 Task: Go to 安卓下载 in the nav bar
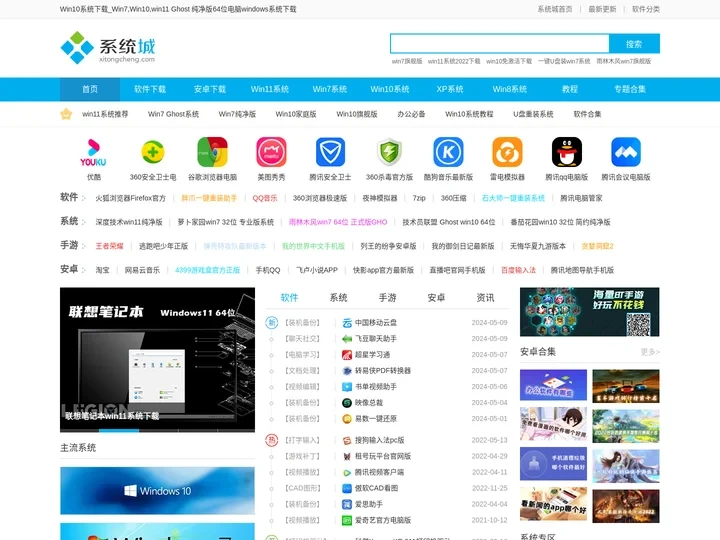pyautogui.click(x=210, y=89)
